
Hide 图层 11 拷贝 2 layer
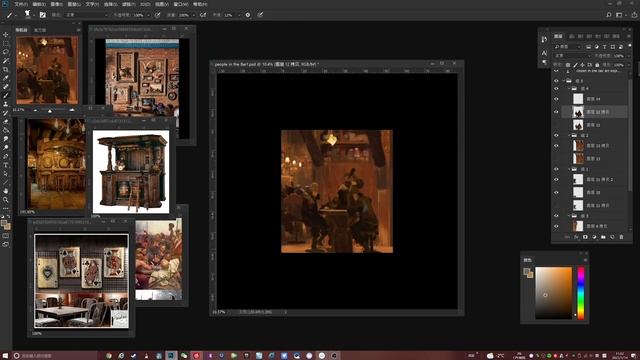[556, 179]
